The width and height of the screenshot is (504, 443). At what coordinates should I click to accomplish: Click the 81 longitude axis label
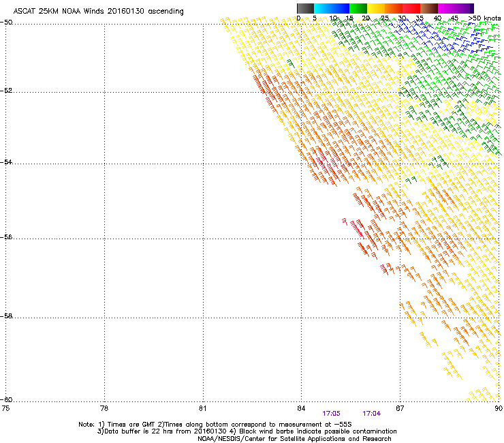click(202, 408)
